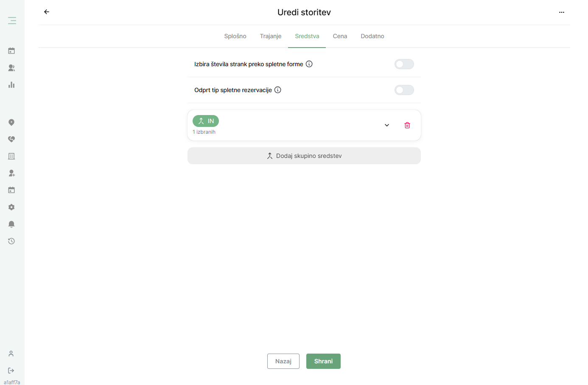The height and width of the screenshot is (385, 588).
Task: Click the Nazaj button
Action: click(283, 361)
